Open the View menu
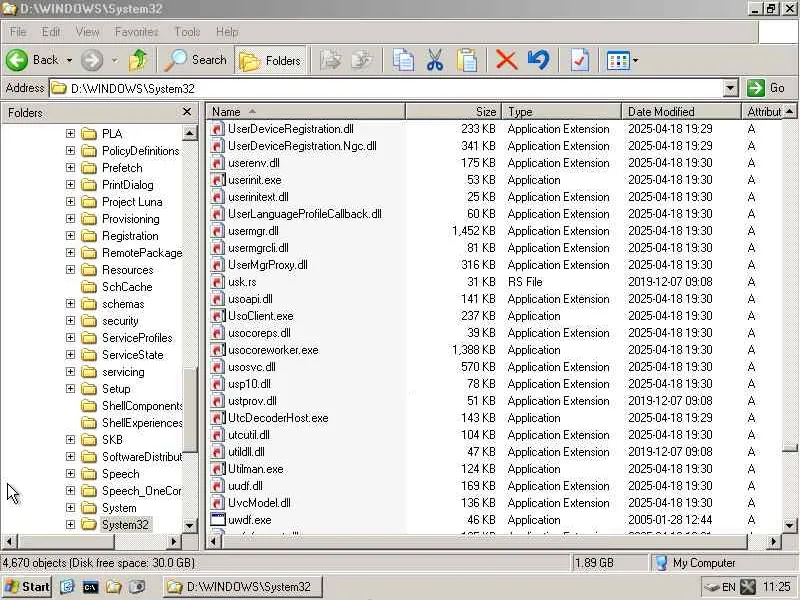 click(x=88, y=32)
